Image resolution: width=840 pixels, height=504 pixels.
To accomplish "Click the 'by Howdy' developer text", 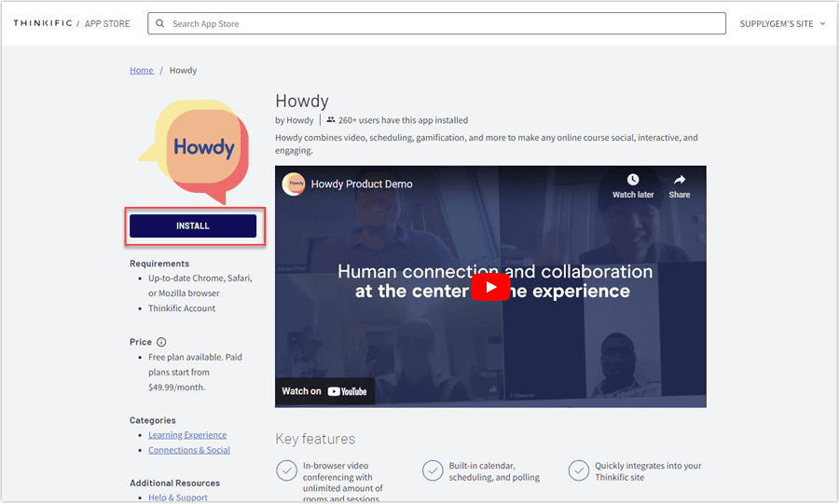I will [x=294, y=120].
